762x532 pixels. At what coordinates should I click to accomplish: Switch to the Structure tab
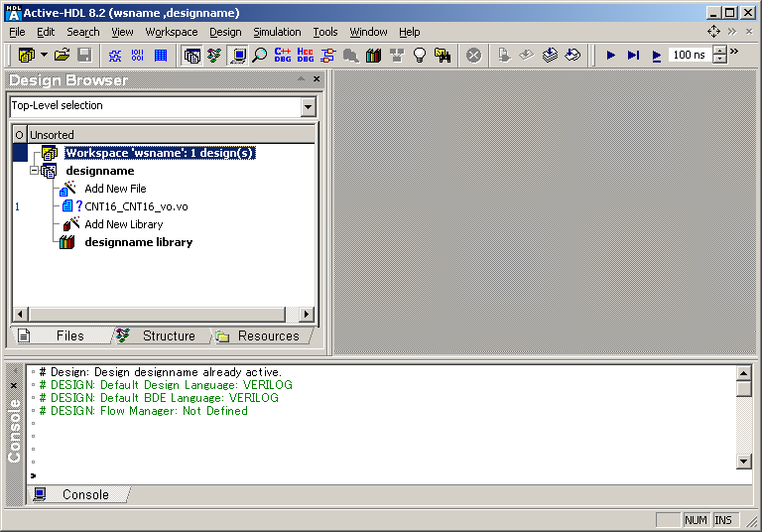pyautogui.click(x=163, y=336)
